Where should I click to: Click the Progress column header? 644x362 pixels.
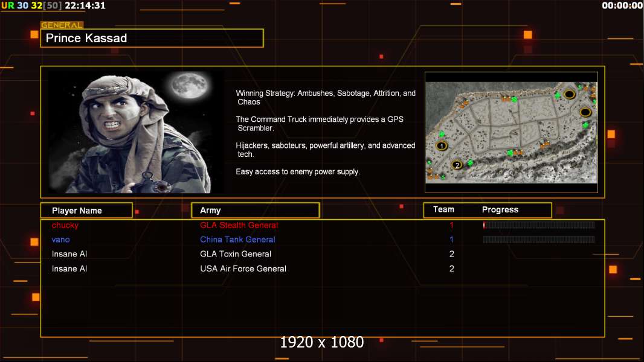500,210
